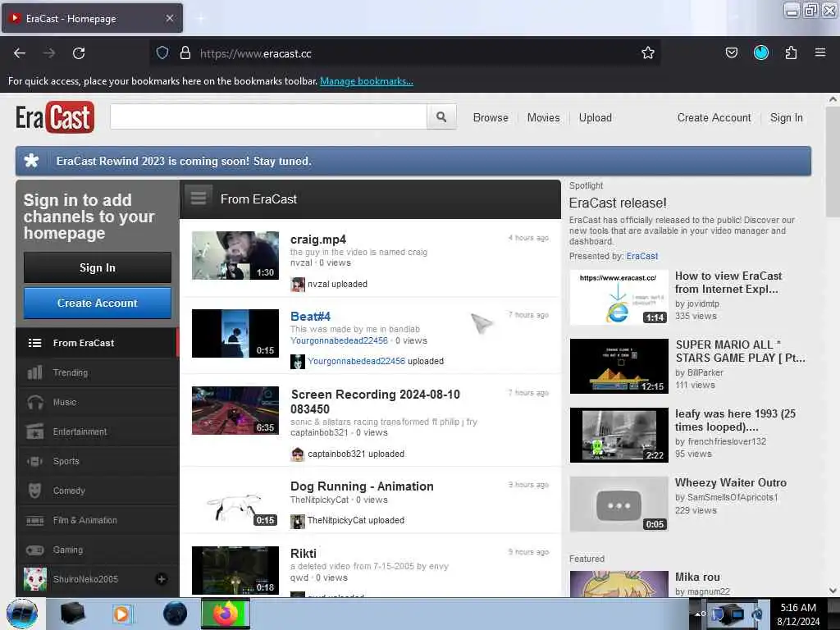Open the EraCast presenter link
This screenshot has height=630, width=840.
(641, 256)
